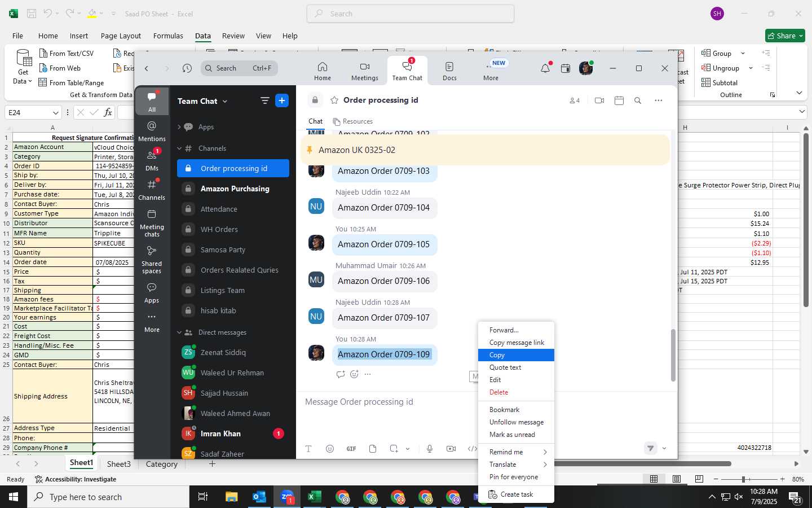The image size is (812, 508).
Task: Open the Excel Name Box dropdown
Action: pyautogui.click(x=55, y=112)
